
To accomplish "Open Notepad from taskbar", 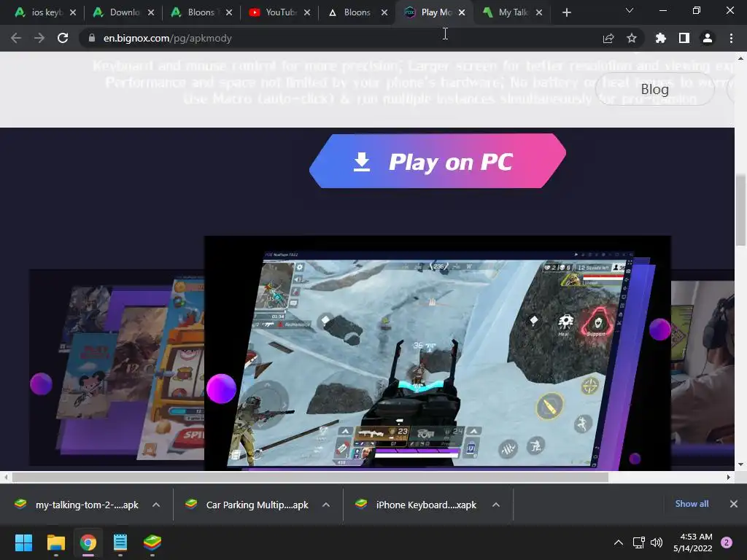I will [x=120, y=542].
